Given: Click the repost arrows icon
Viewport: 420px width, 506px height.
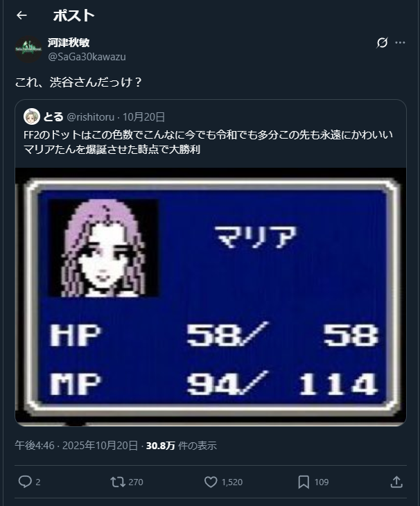Looking at the screenshot, I should (118, 482).
